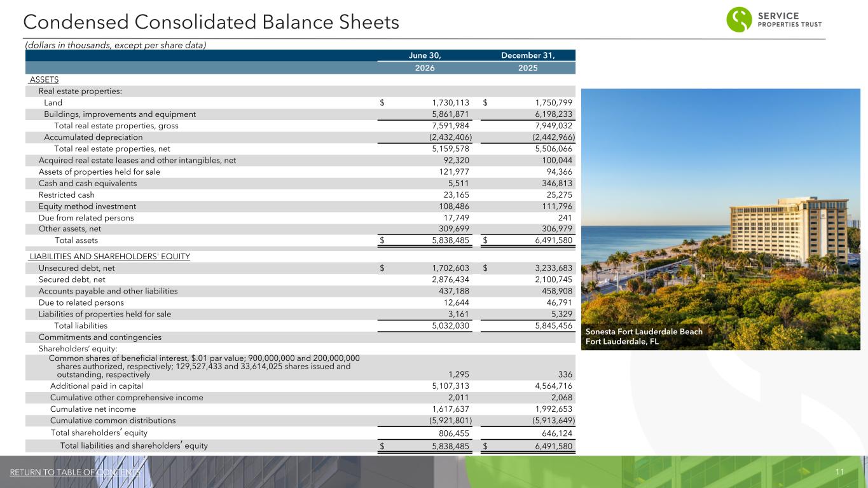Select the Other assets value 309,699

454,229
